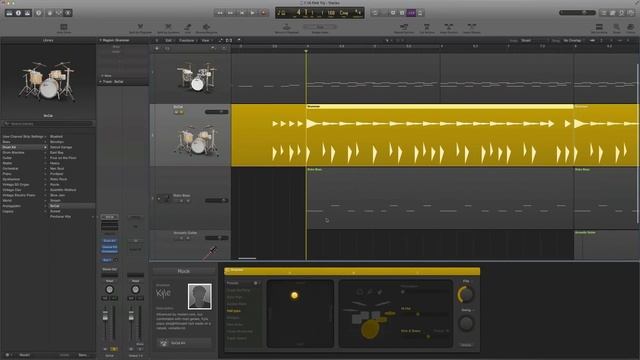Click Set Locators toolbar icon
The height and width of the screenshot is (360, 640).
(599, 28)
